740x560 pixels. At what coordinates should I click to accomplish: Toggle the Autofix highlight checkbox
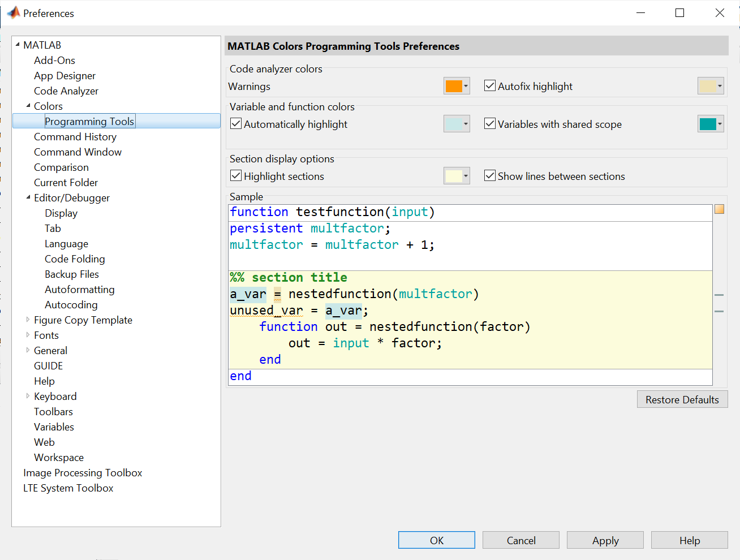[x=490, y=86]
